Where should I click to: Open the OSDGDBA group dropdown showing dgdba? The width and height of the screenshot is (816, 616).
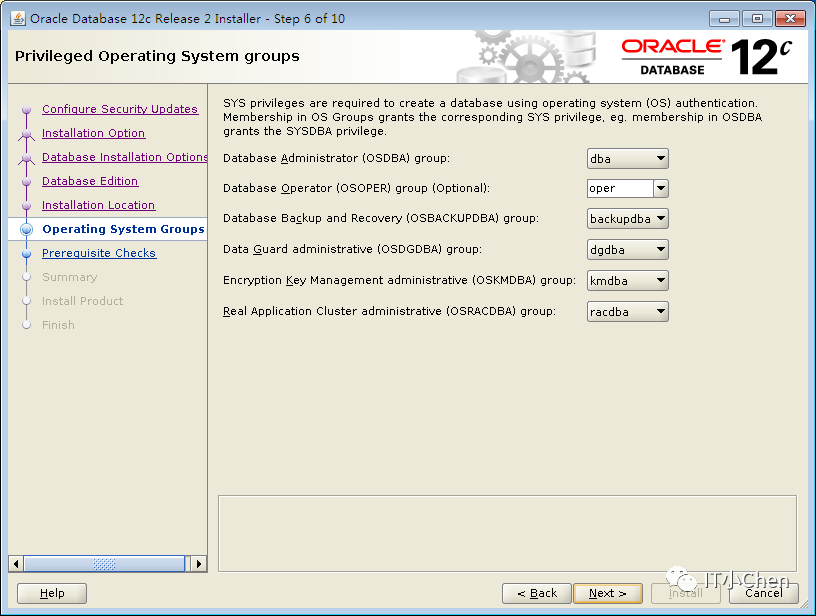(628, 250)
